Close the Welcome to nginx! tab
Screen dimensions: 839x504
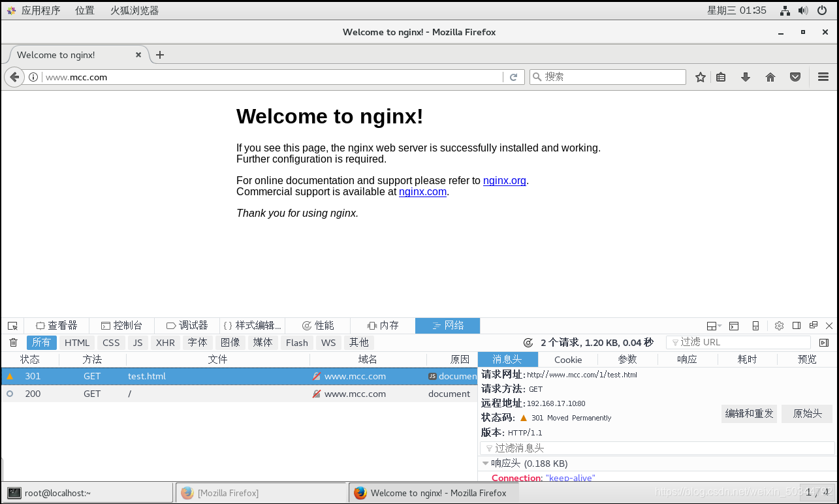[x=138, y=55]
